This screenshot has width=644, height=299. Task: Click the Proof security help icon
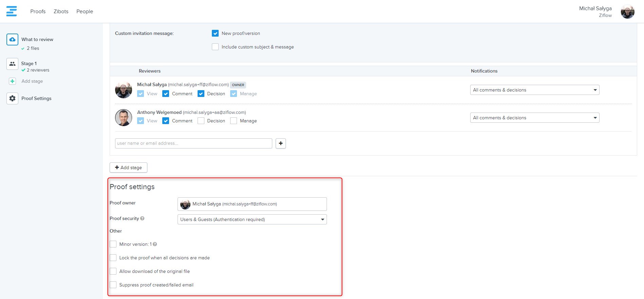click(x=142, y=219)
